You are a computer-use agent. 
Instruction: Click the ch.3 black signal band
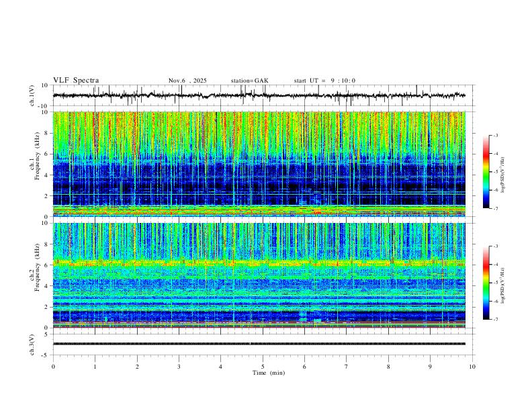259,344
